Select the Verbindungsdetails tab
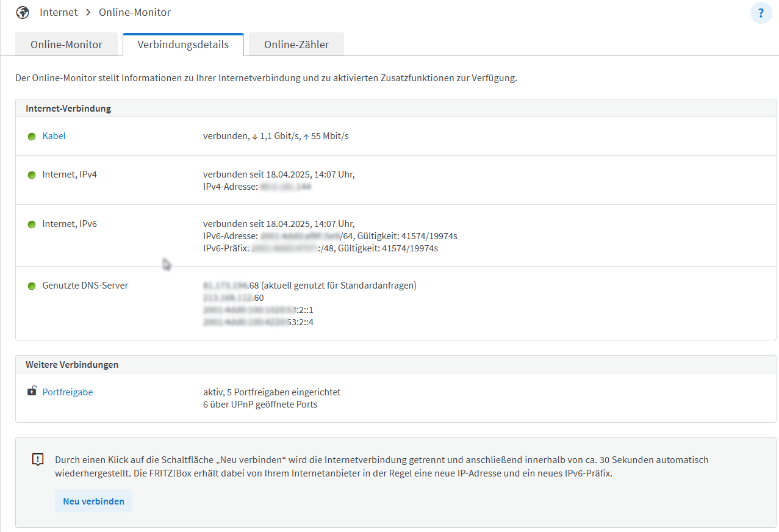 click(183, 45)
